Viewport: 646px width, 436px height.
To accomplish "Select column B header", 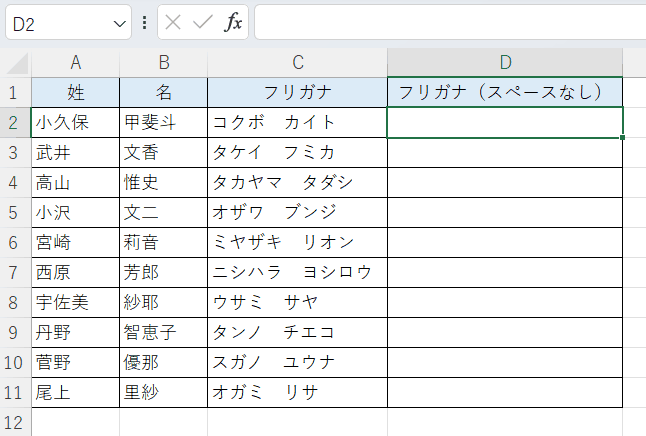I will point(164,63).
